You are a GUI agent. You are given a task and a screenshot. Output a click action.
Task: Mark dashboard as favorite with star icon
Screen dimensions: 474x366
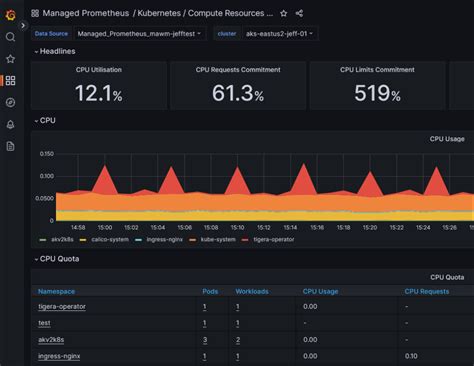(x=284, y=13)
